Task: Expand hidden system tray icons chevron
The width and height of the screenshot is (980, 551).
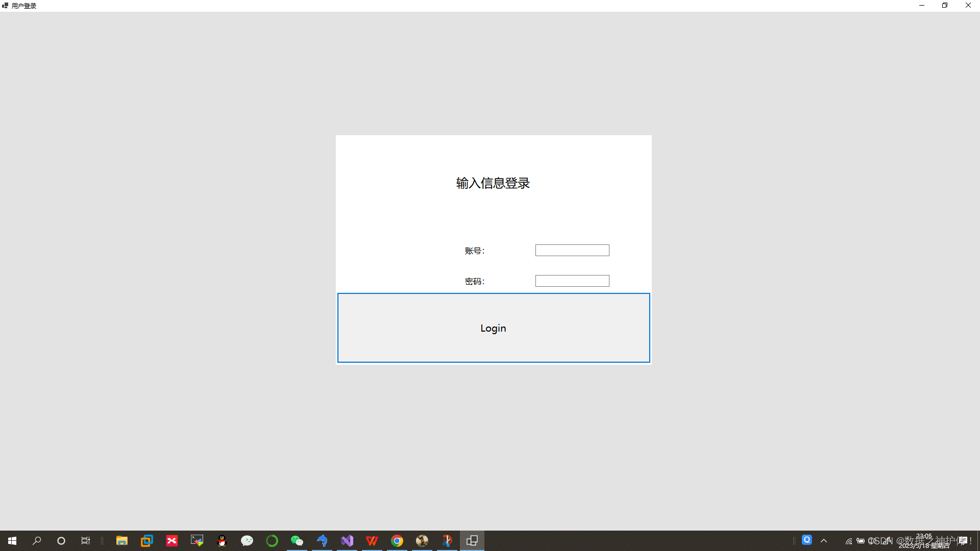Action: pyautogui.click(x=824, y=541)
